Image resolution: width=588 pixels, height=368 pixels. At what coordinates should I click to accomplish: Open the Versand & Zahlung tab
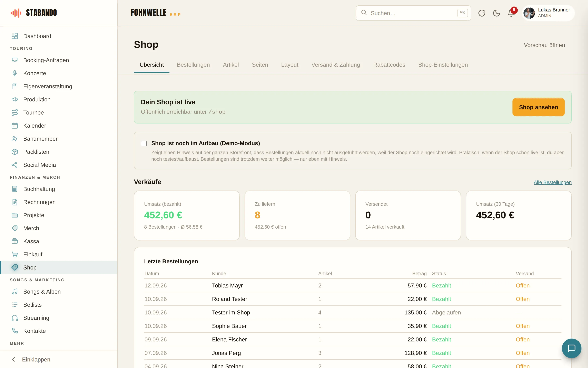pos(336,65)
